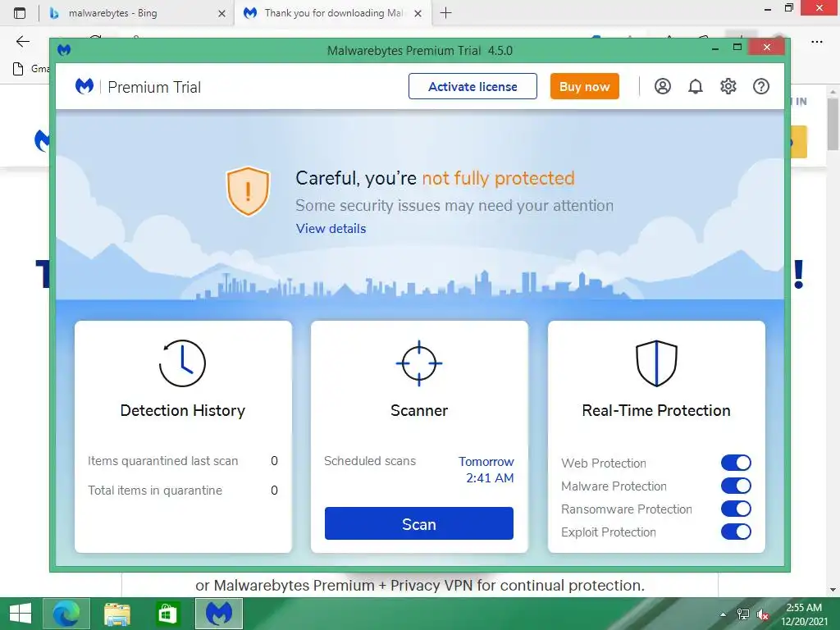Click the Real-Time Protection shield icon

pos(656,363)
